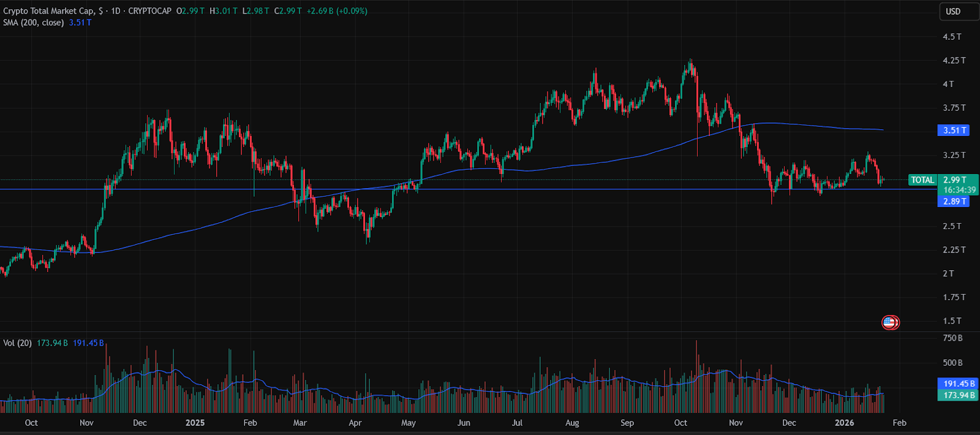Click the H3.01 T high value
Screen dimensions: 980x435
(224, 11)
